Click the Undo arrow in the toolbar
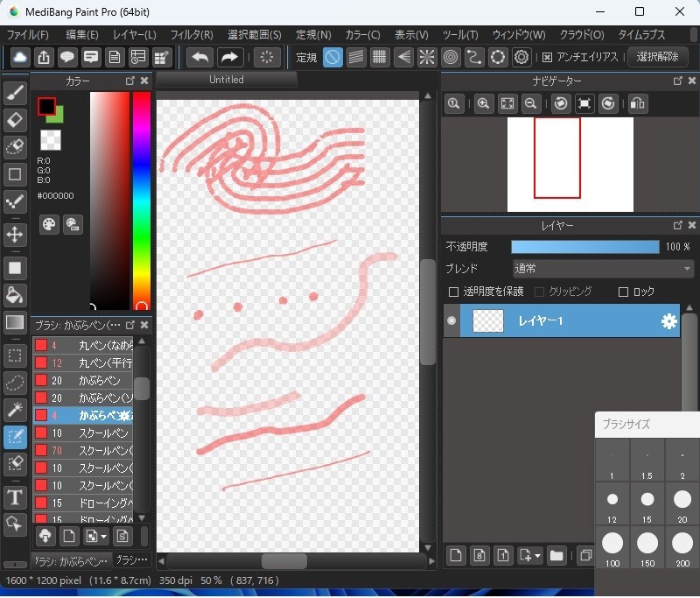 [x=200, y=57]
